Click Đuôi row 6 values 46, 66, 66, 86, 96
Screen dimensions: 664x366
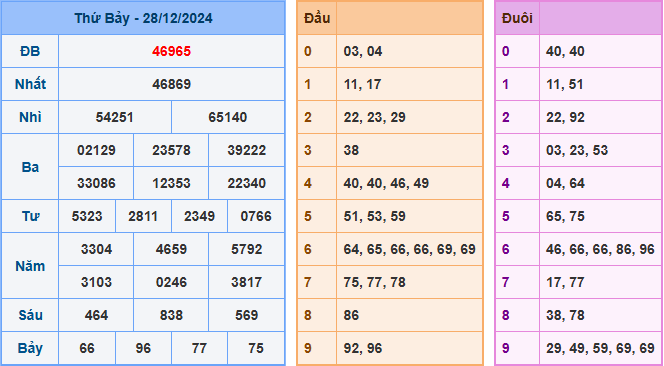(x=600, y=249)
